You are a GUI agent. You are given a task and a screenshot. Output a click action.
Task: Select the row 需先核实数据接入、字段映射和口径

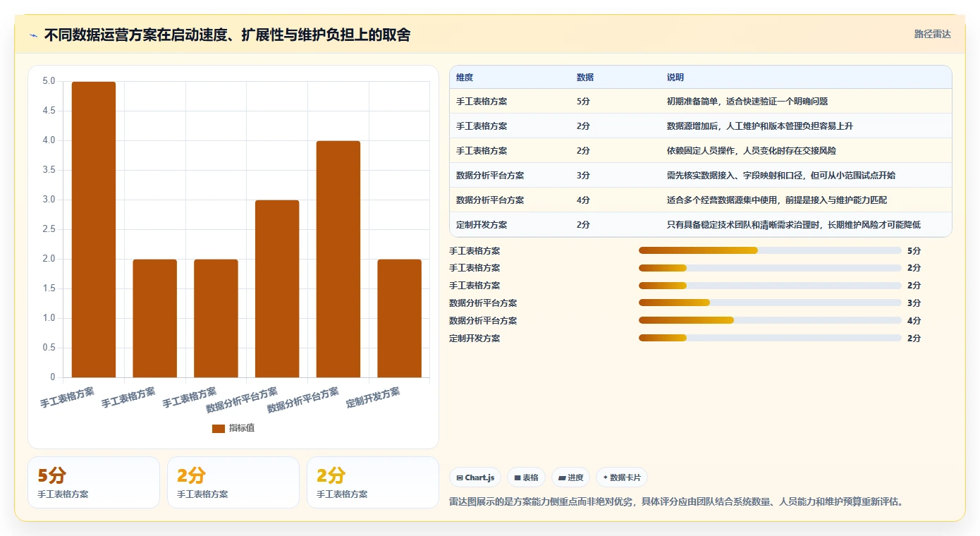point(701,175)
